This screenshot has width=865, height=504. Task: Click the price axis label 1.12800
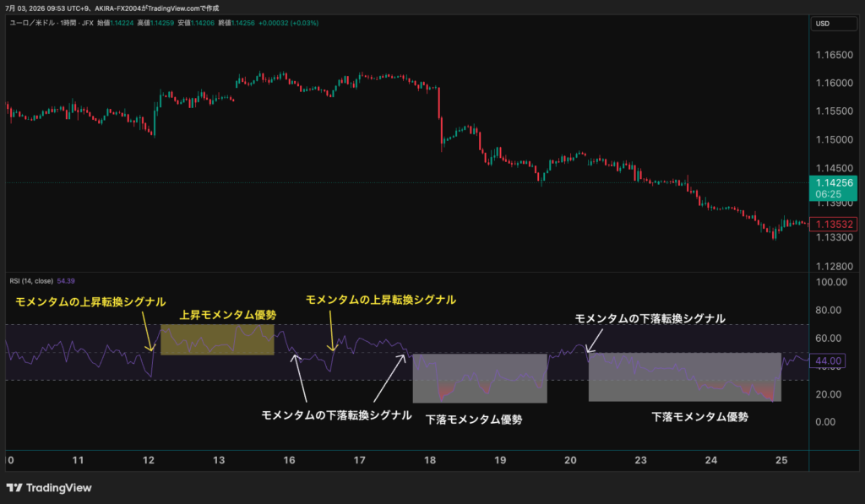tap(834, 266)
